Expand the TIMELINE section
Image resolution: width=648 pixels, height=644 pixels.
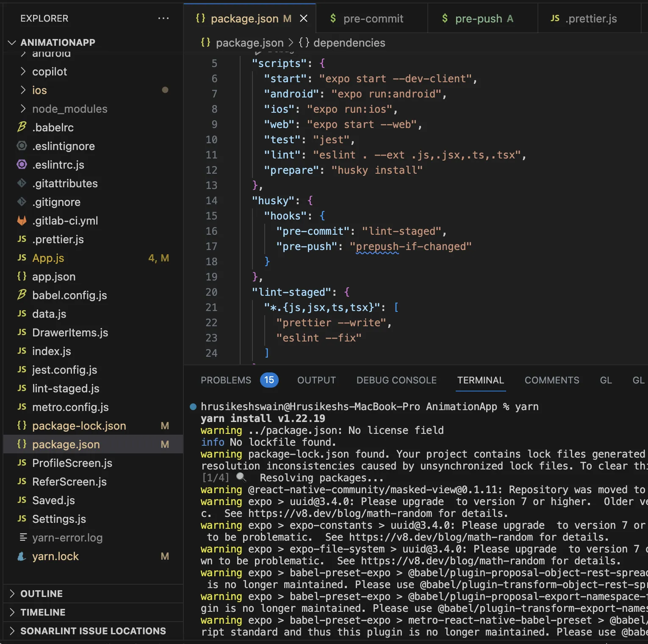click(12, 612)
